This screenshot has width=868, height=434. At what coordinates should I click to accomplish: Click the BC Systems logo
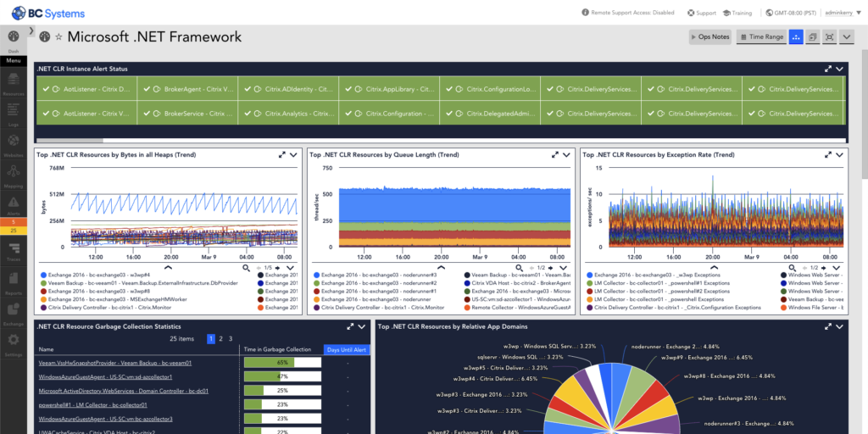pyautogui.click(x=48, y=13)
